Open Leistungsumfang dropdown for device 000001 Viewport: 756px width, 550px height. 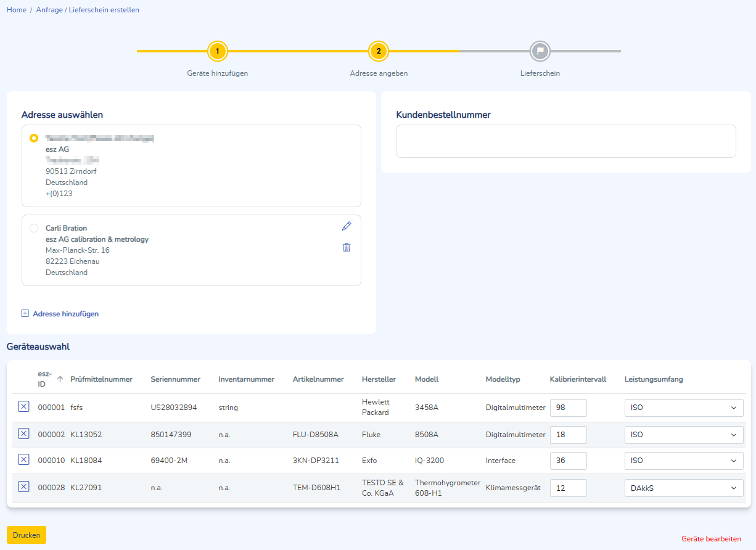coord(683,408)
